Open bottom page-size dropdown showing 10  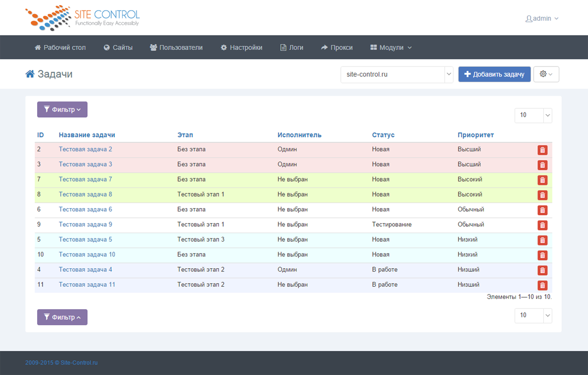click(x=533, y=316)
